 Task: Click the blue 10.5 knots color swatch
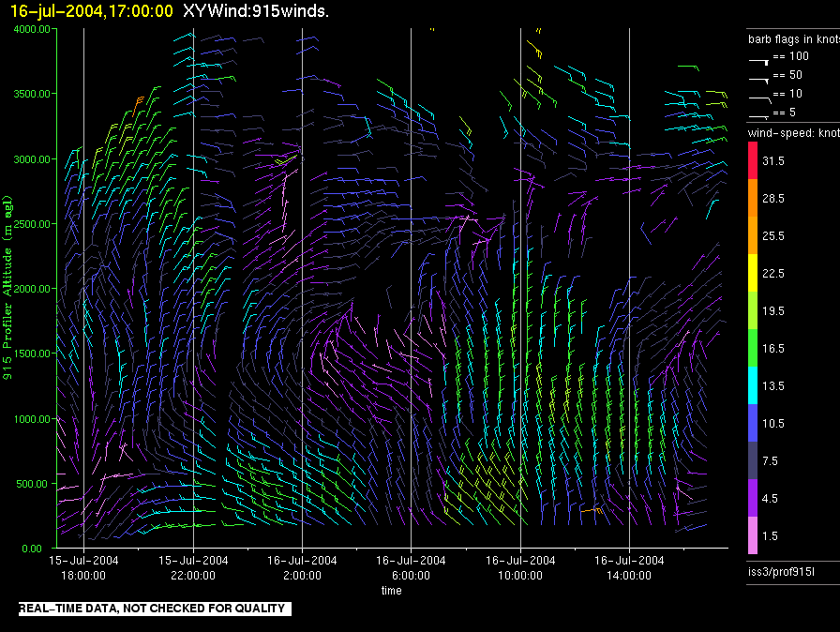point(753,423)
